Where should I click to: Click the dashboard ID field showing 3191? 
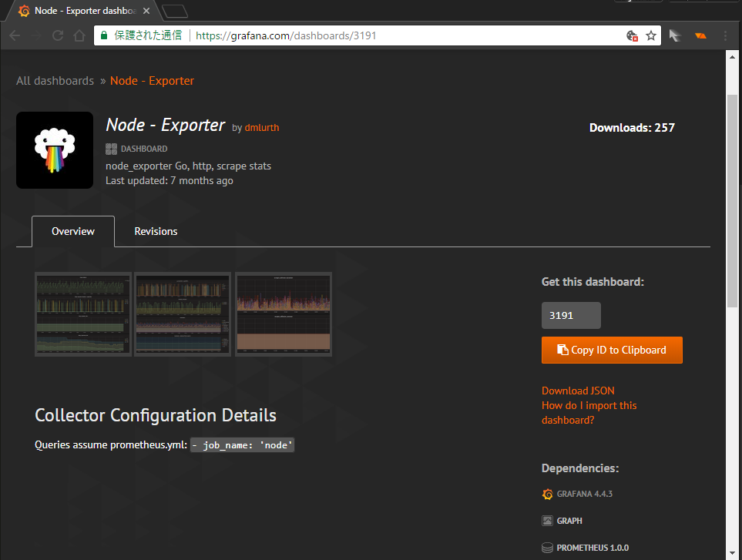pyautogui.click(x=571, y=316)
